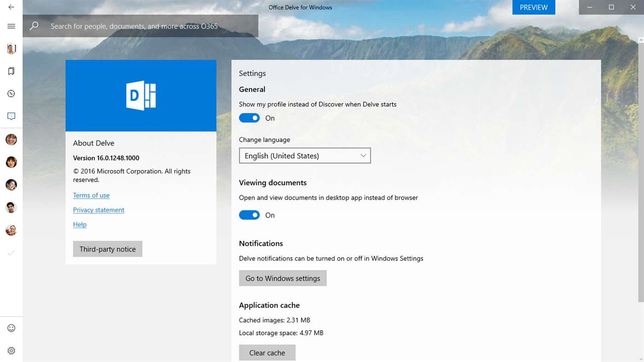Open the settings gear icon
The height and width of the screenshot is (362, 644).
click(x=11, y=351)
